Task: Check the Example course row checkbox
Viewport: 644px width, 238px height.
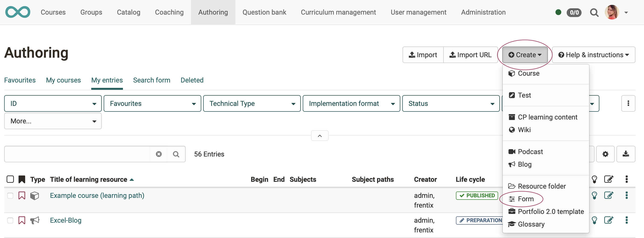Action: 10,196
